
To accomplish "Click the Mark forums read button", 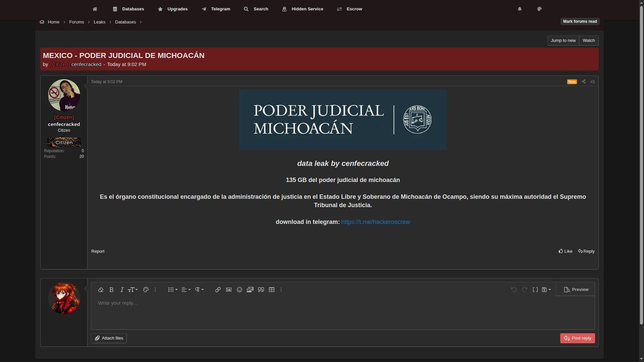I will click(x=580, y=21).
